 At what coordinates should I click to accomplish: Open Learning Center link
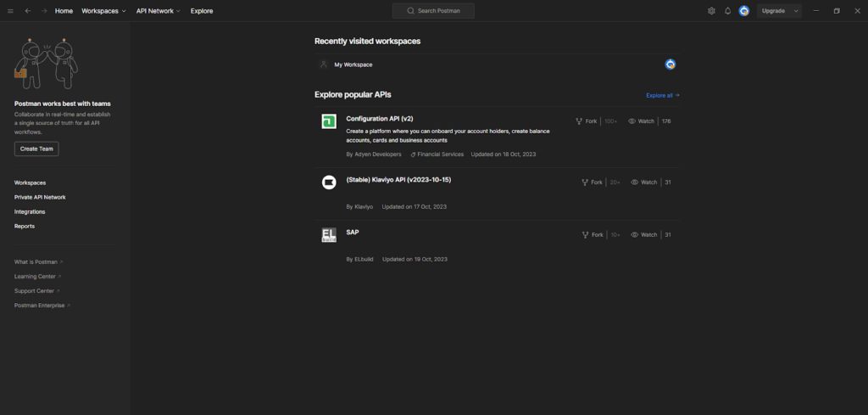coord(37,277)
